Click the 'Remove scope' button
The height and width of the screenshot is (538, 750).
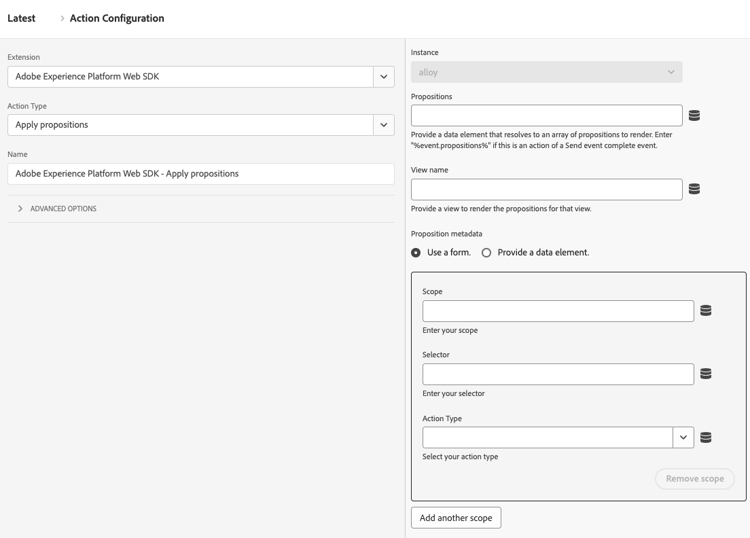[695, 479]
